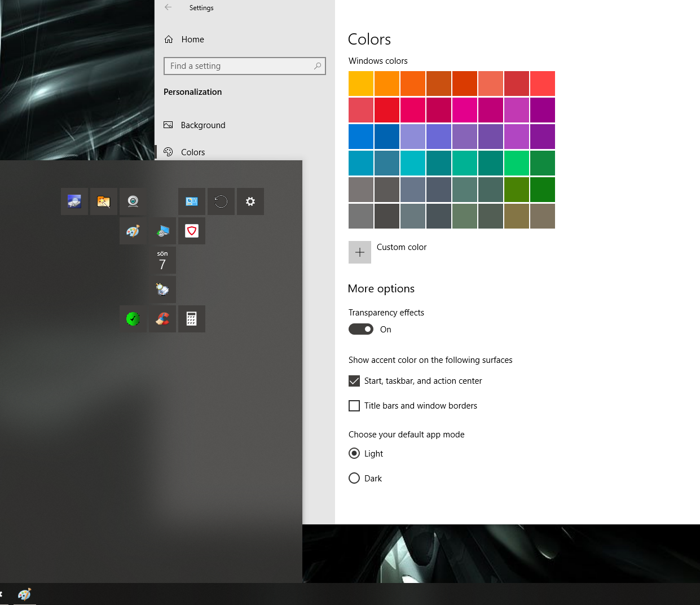Open the Paint palette tile
Image resolution: width=700 pixels, height=605 pixels.
tap(133, 231)
